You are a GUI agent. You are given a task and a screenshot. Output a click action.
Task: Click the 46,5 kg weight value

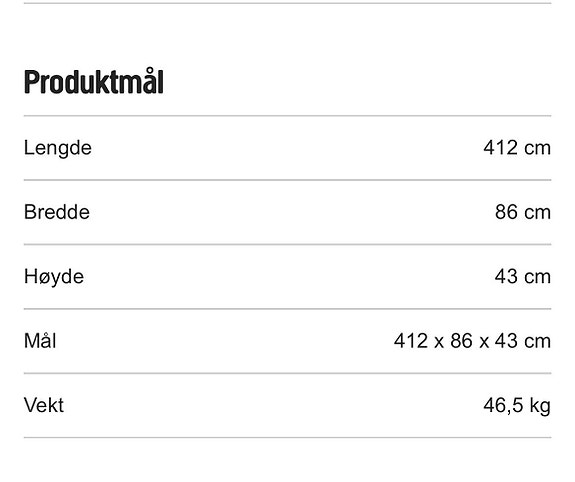(x=517, y=406)
